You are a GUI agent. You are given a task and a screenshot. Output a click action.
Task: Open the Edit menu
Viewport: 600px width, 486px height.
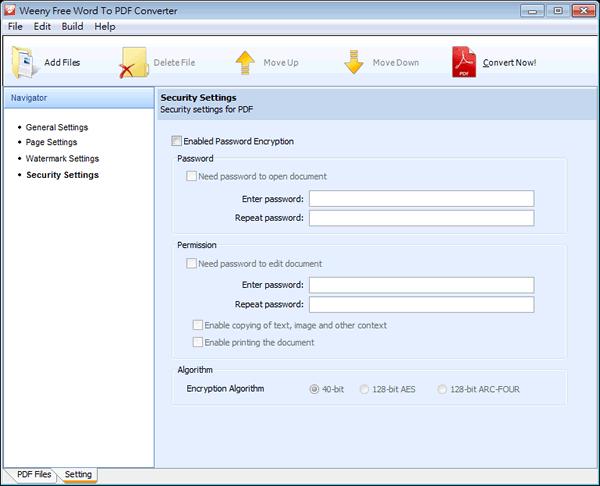[x=42, y=26]
